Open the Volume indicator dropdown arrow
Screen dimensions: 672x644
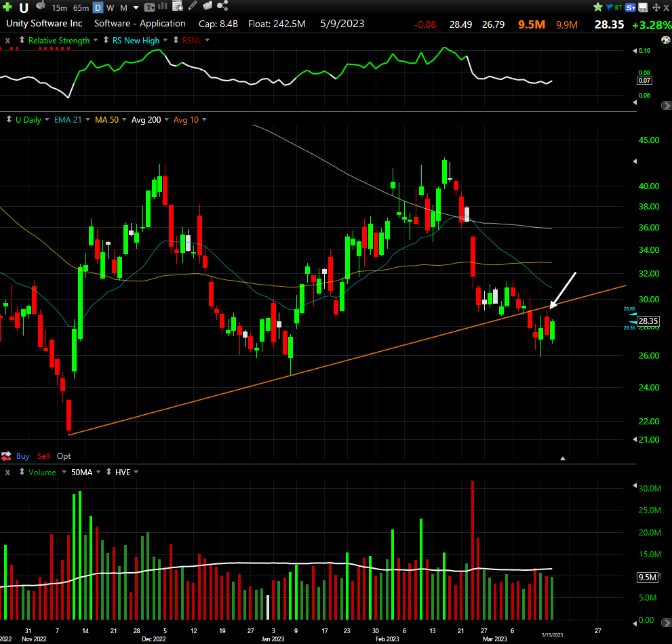click(x=64, y=472)
